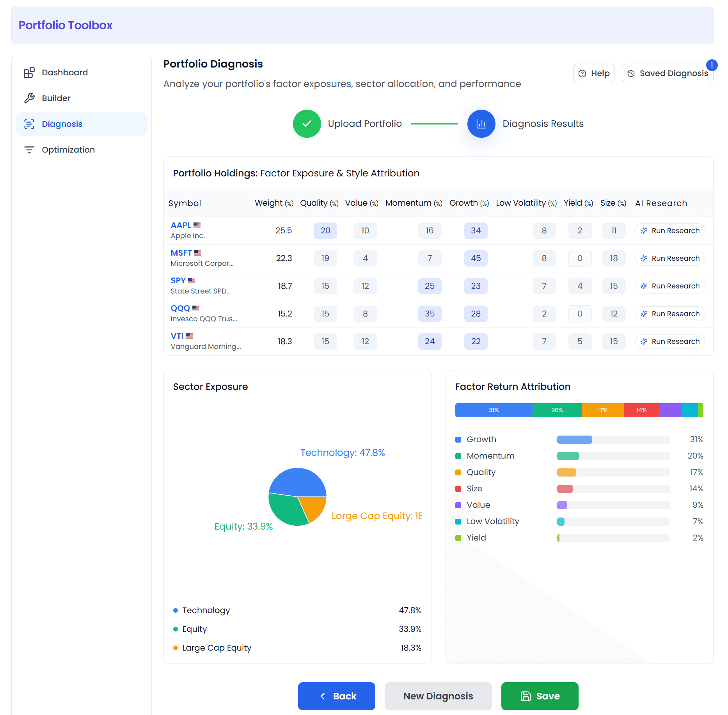Click the green Upload Portfolio checkmark step
Screen dimensions: 728x715
click(307, 124)
